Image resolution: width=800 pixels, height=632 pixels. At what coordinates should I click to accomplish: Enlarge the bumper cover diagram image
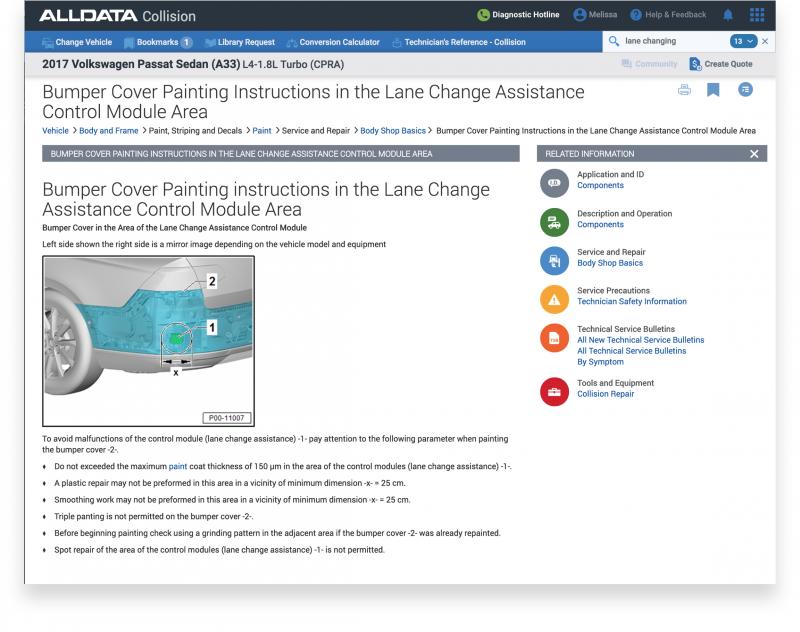148,341
